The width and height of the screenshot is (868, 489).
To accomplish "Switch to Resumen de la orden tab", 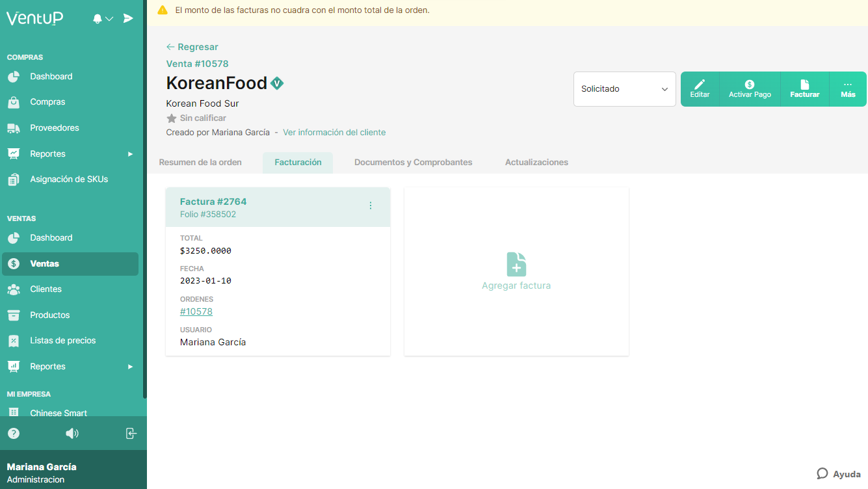I will (x=200, y=163).
